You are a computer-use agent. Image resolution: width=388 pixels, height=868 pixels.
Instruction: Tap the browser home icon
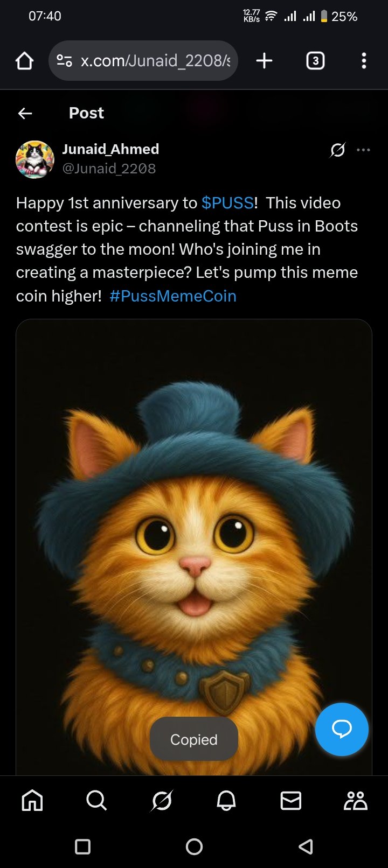[x=24, y=61]
